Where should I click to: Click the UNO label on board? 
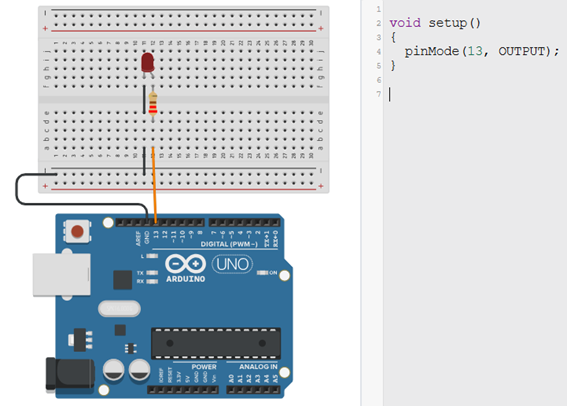click(x=232, y=264)
